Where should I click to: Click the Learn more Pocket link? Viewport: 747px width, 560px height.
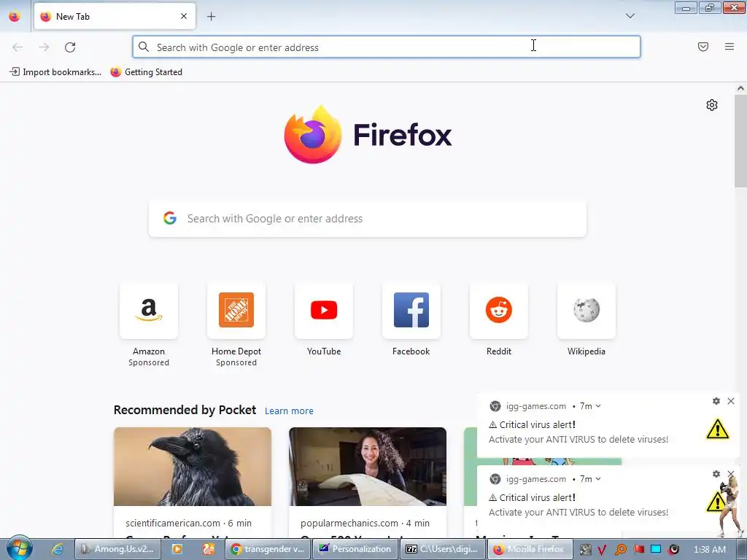point(289,411)
